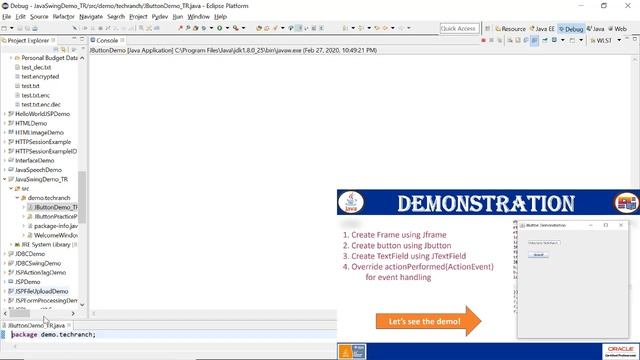Click the Open Console icon
The image size is (640, 360).
coord(572,40)
